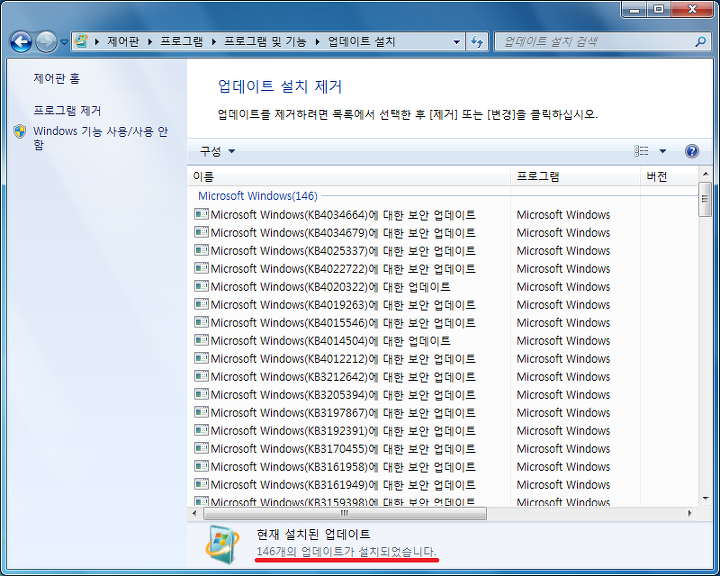Go to 프로그램 및 기능 breadcrumb
Image resolution: width=720 pixels, height=576 pixels.
pos(265,41)
